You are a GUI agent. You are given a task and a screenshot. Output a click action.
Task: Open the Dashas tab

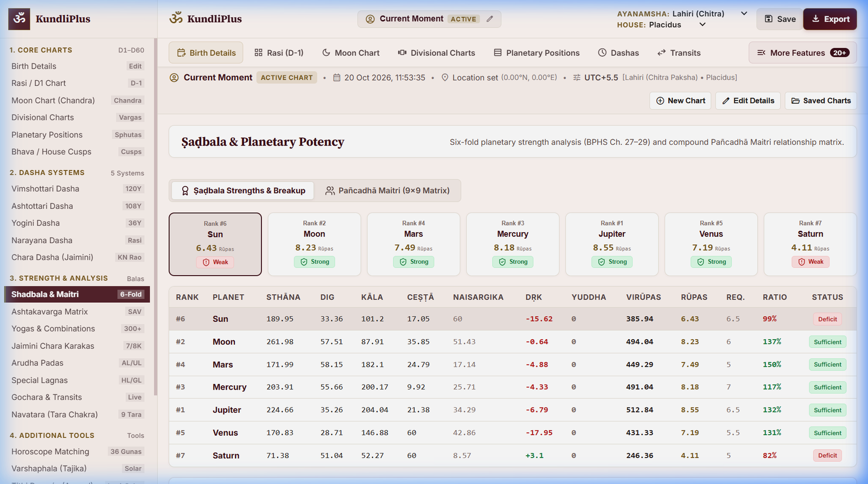click(x=618, y=53)
